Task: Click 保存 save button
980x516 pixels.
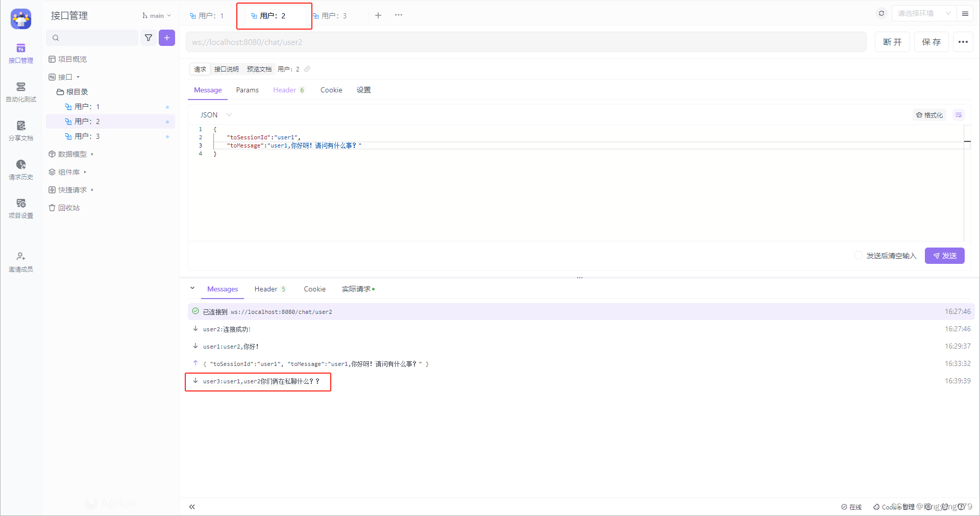Action: click(x=932, y=42)
